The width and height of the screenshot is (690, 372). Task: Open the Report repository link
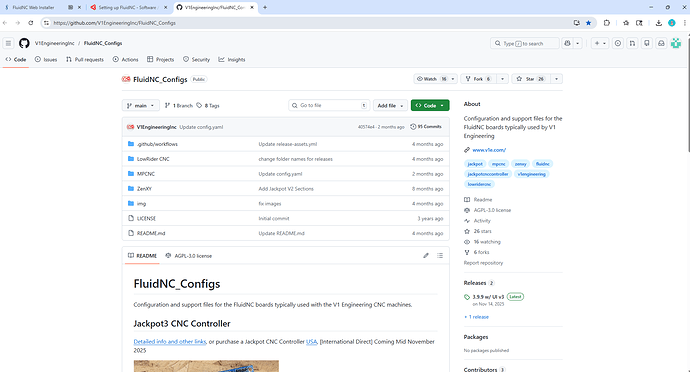point(483,263)
